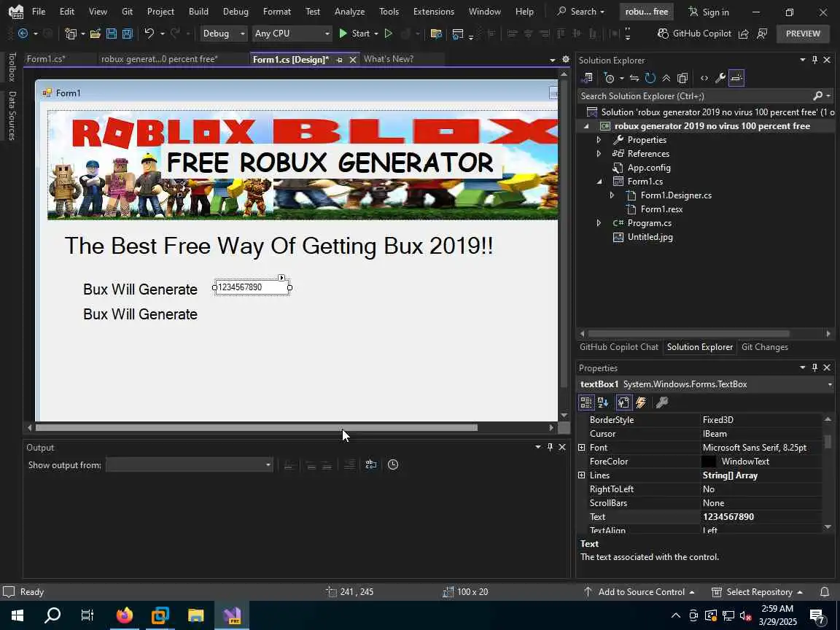Undo the last action with the Undo arrow
The width and height of the screenshot is (840, 630).
[149, 34]
